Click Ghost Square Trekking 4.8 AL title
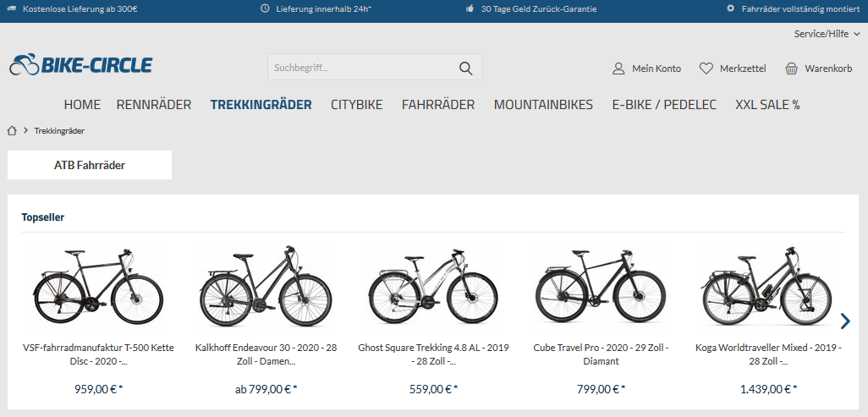The image size is (868, 417). coord(433,354)
